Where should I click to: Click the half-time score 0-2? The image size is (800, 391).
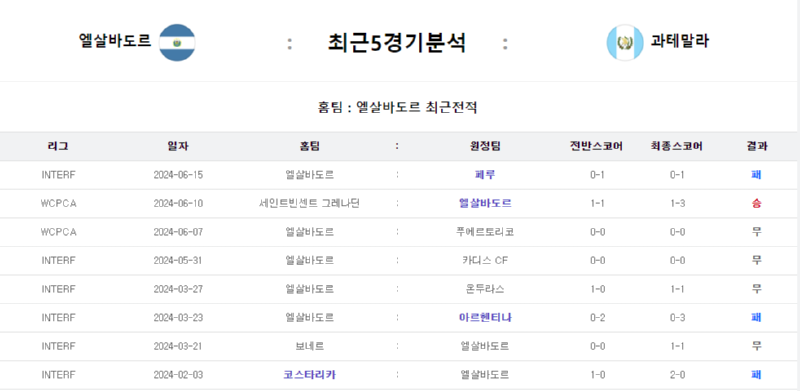(597, 318)
